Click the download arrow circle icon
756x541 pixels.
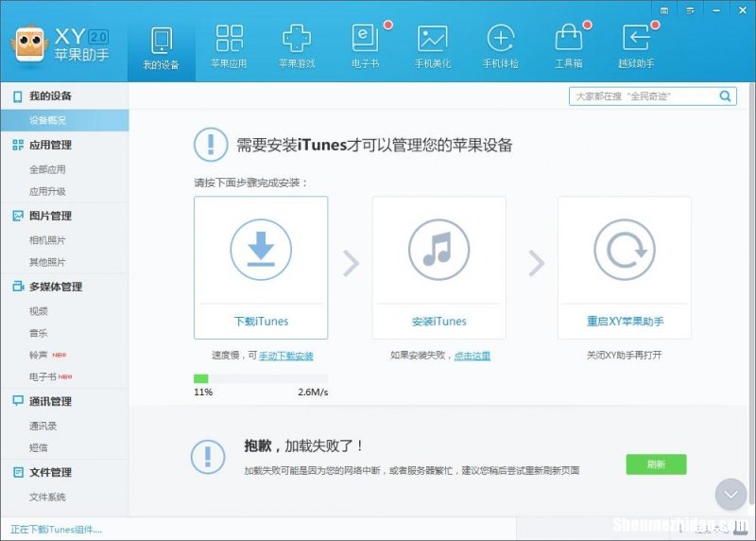click(x=261, y=250)
